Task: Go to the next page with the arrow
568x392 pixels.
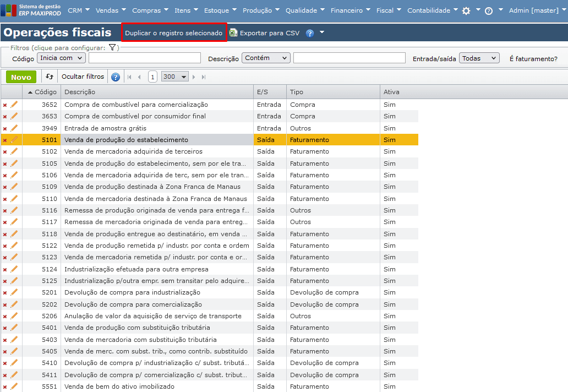Action: tap(194, 77)
